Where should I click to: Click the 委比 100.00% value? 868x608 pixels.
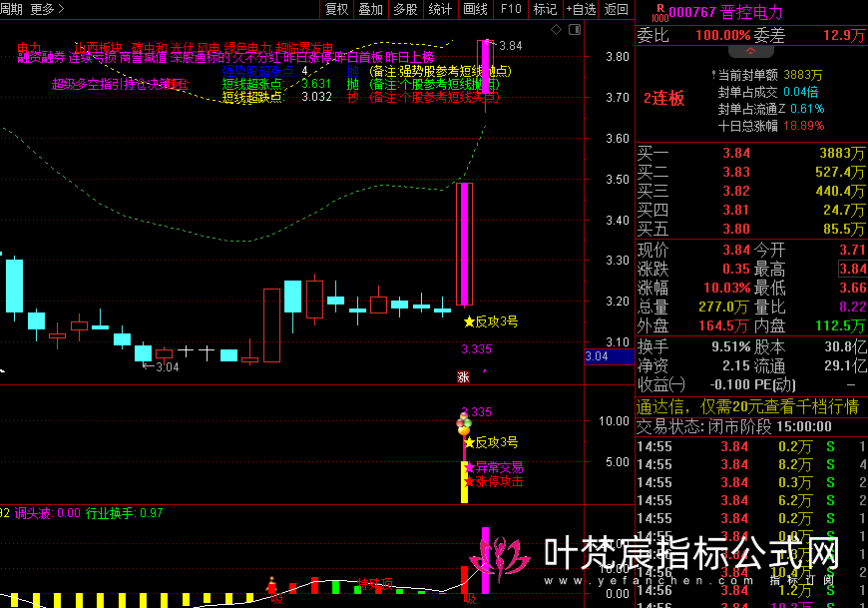pos(723,35)
